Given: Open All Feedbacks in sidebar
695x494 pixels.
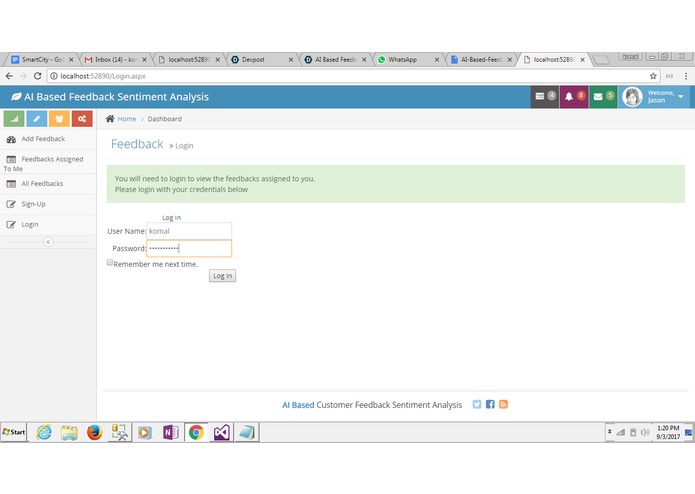Looking at the screenshot, I should click(x=48, y=184).
